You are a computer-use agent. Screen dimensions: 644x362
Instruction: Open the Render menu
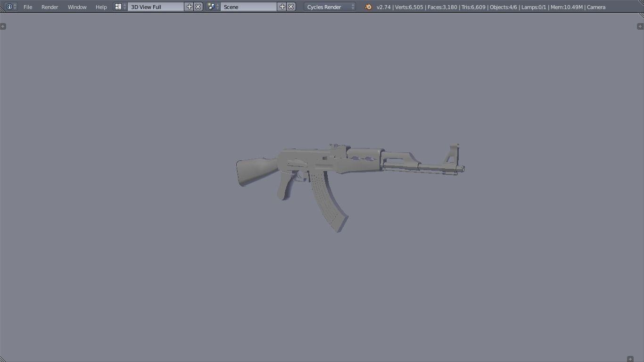click(x=50, y=7)
